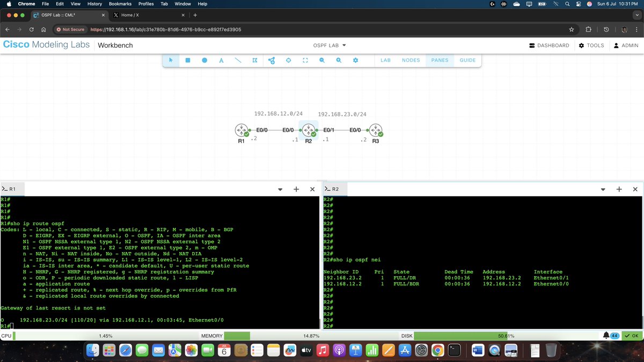Screen dimensions: 644x362
Task: Open the ADMIN user menu
Action: coord(626,46)
